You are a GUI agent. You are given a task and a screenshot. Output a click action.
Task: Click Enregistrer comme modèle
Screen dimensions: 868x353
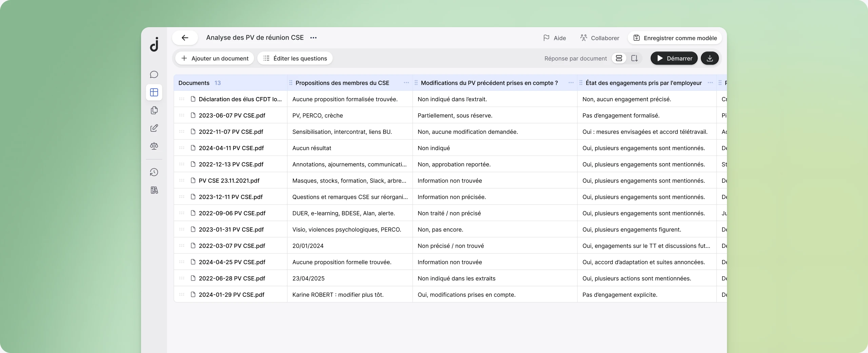(x=675, y=38)
